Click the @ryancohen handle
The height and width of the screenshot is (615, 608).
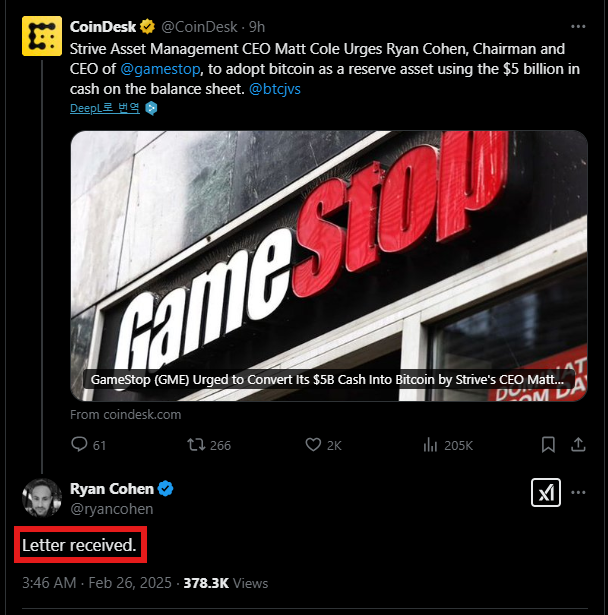111,508
